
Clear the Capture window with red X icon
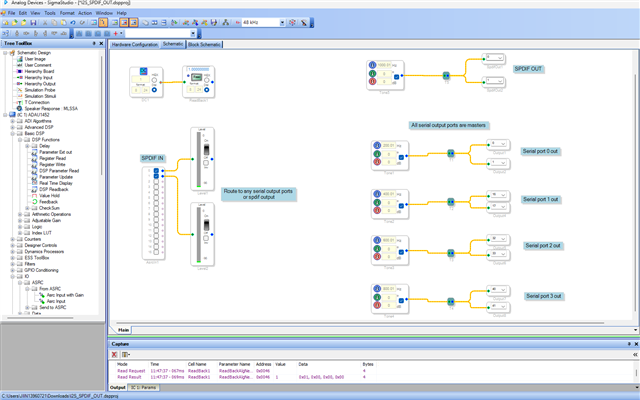(x=114, y=354)
